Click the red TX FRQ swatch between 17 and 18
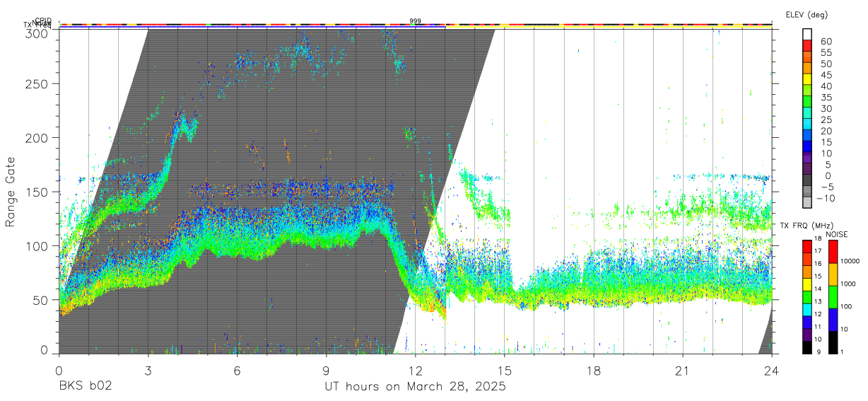Viewport: 868px width, 401px height. (x=808, y=245)
